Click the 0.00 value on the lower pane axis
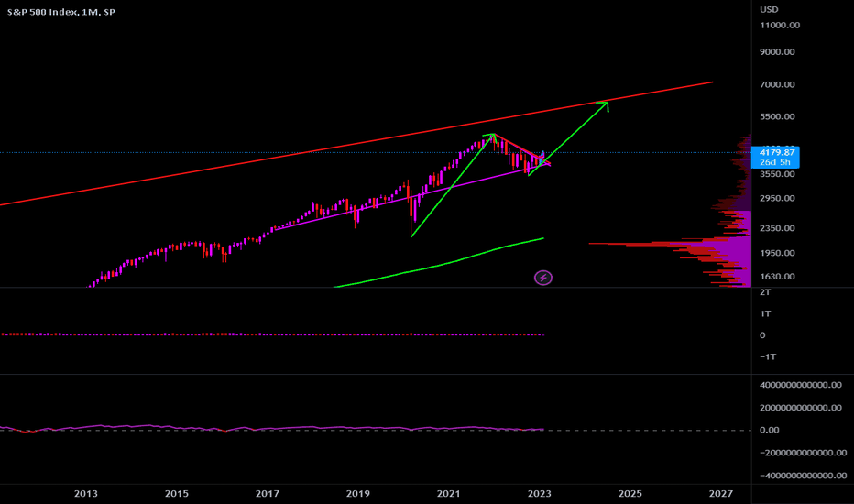The image size is (854, 504). click(x=769, y=430)
